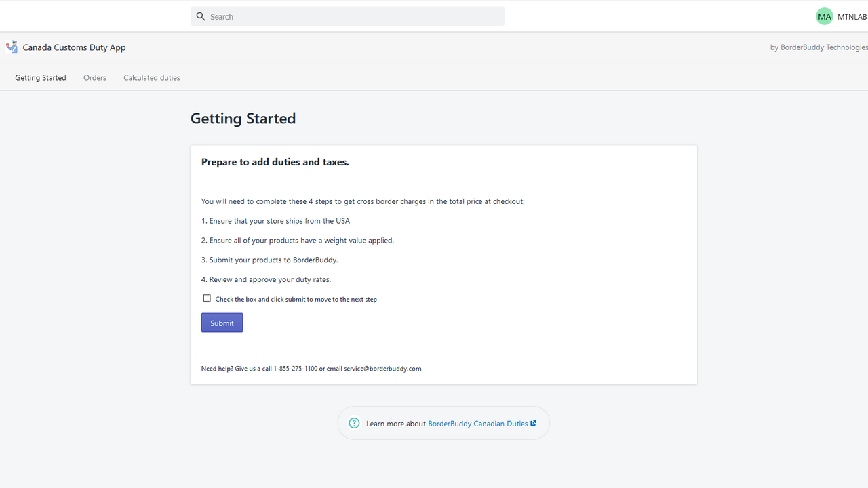Click the Canada Customs Duty App logo
Screen dimensions: 868x488
[x=12, y=47]
